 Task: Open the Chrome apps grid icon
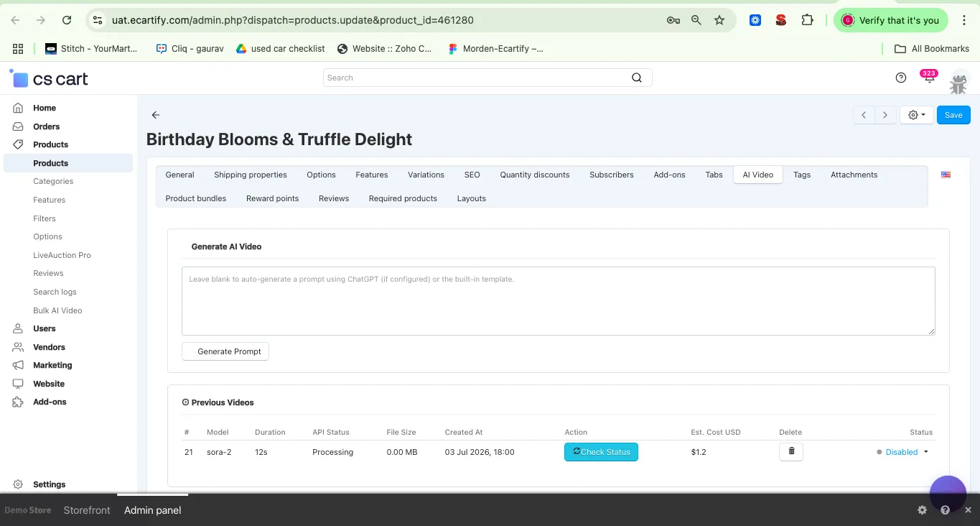19,49
